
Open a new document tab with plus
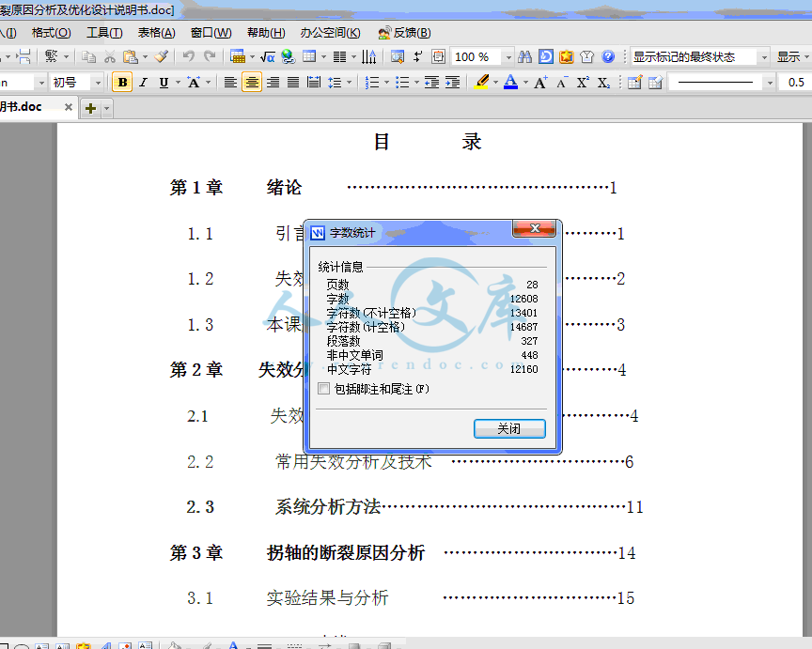[x=90, y=109]
